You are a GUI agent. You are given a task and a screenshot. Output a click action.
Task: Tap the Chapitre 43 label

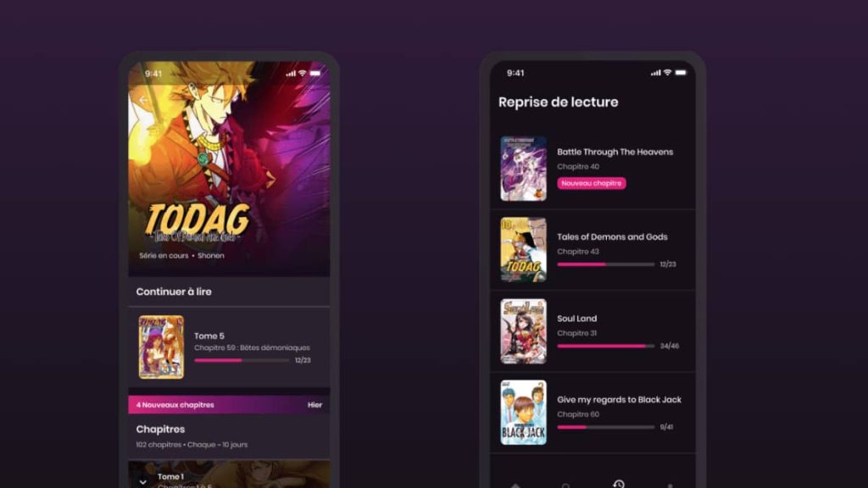pos(578,251)
